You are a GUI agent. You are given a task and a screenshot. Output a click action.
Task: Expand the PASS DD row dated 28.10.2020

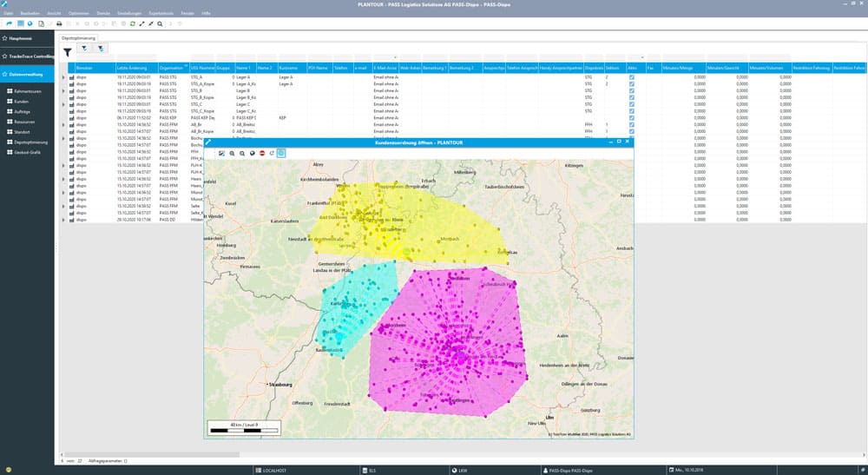point(63,220)
